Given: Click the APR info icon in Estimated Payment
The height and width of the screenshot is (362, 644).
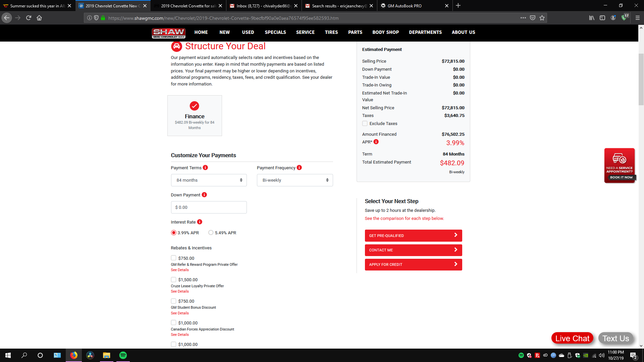Looking at the screenshot, I should pyautogui.click(x=376, y=142).
